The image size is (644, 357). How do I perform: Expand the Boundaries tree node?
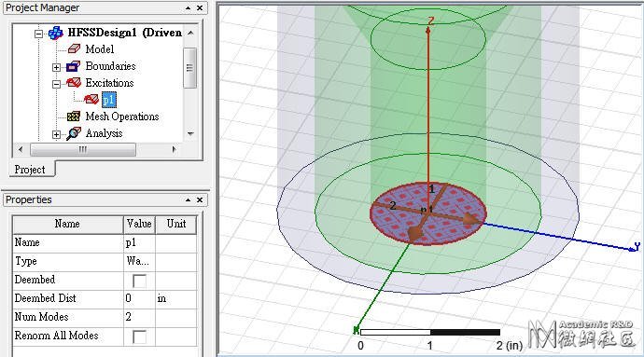pyautogui.click(x=56, y=67)
